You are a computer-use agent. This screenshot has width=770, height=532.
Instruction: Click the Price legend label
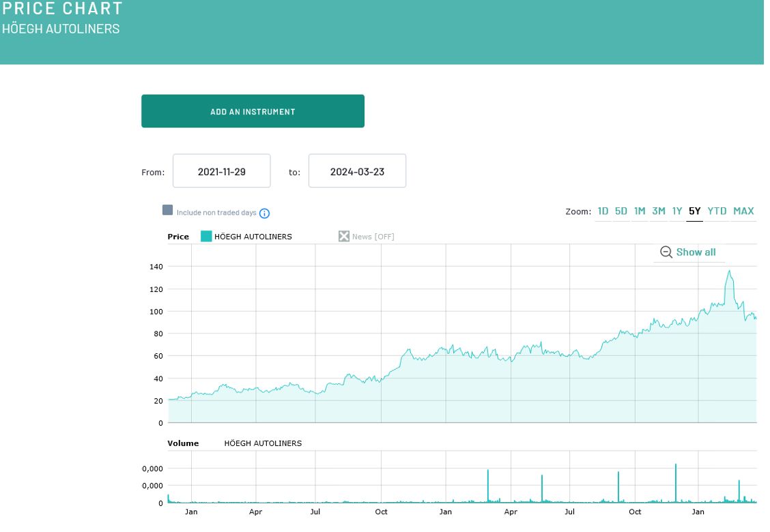click(x=178, y=237)
